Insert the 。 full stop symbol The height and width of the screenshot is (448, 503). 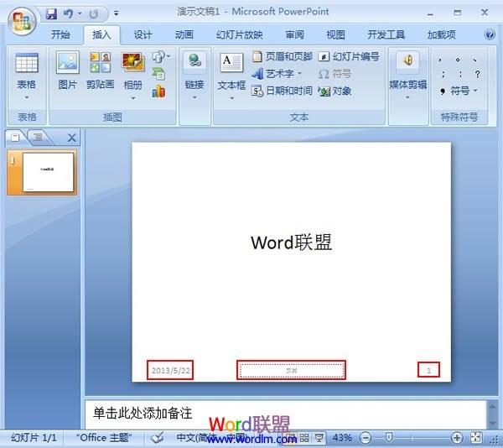coord(458,60)
